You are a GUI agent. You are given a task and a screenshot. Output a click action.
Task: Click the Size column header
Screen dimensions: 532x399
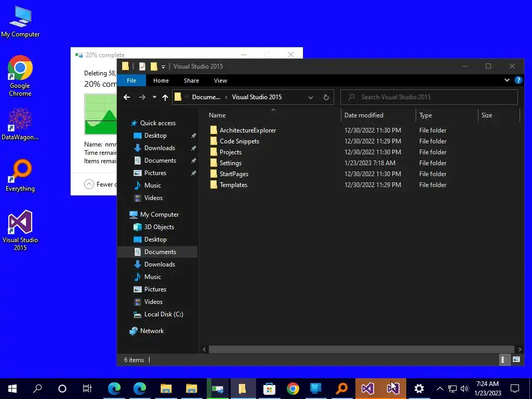(486, 115)
